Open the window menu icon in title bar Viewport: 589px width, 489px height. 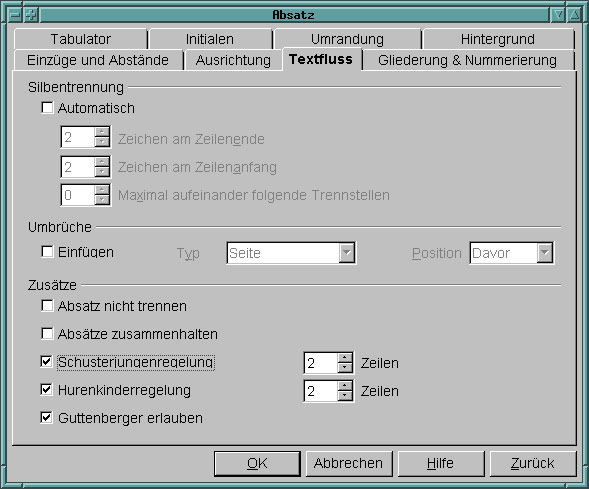15,15
